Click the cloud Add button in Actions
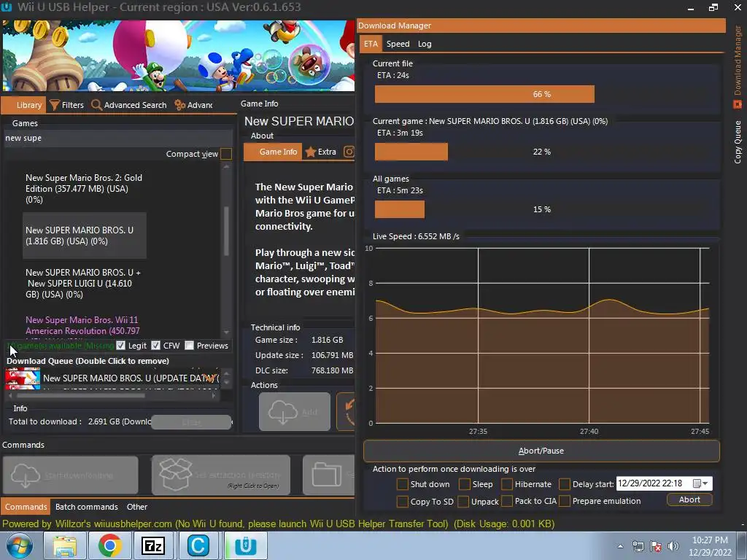Viewport: 747px width, 560px height. click(x=295, y=412)
